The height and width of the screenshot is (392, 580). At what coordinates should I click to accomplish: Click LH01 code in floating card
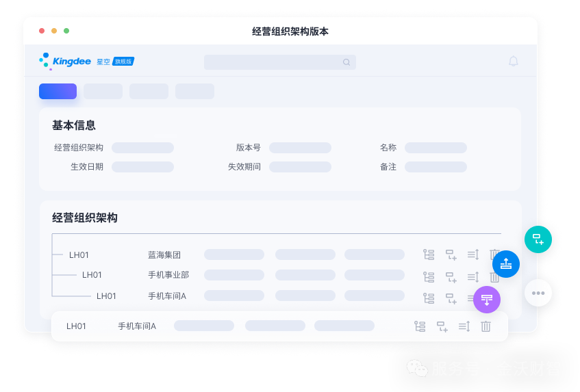(76, 326)
